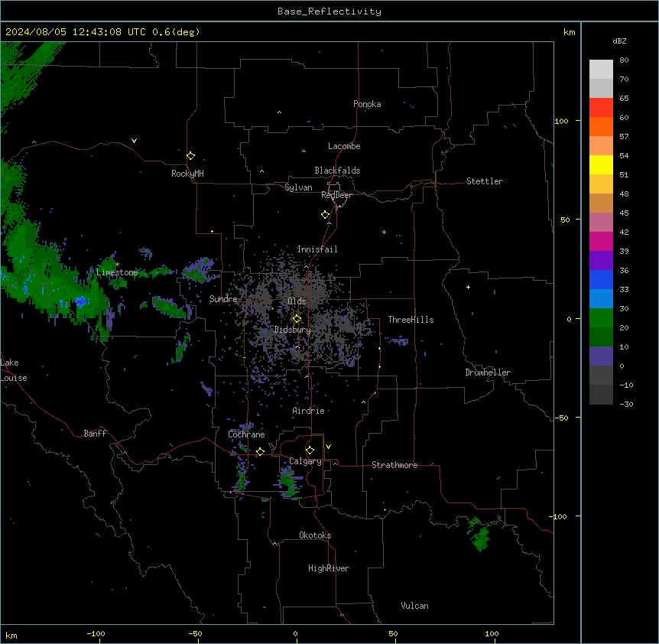Click the Lake Louise label
This screenshot has width=659, height=644.
point(14,370)
